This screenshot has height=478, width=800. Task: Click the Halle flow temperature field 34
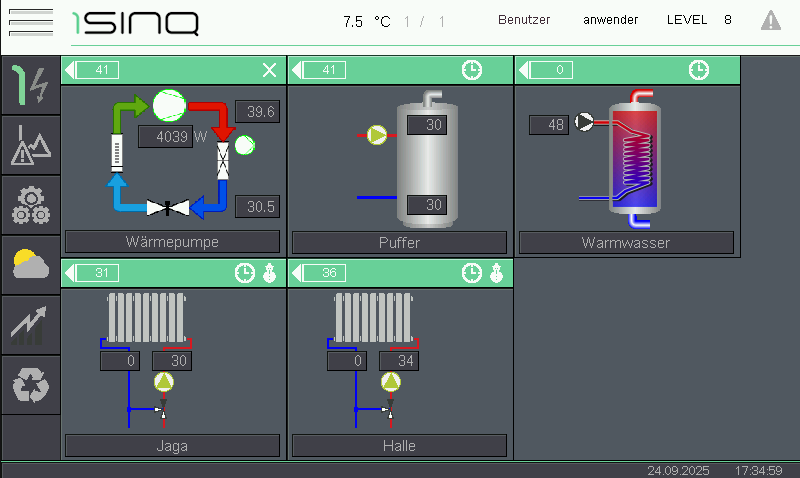click(399, 361)
